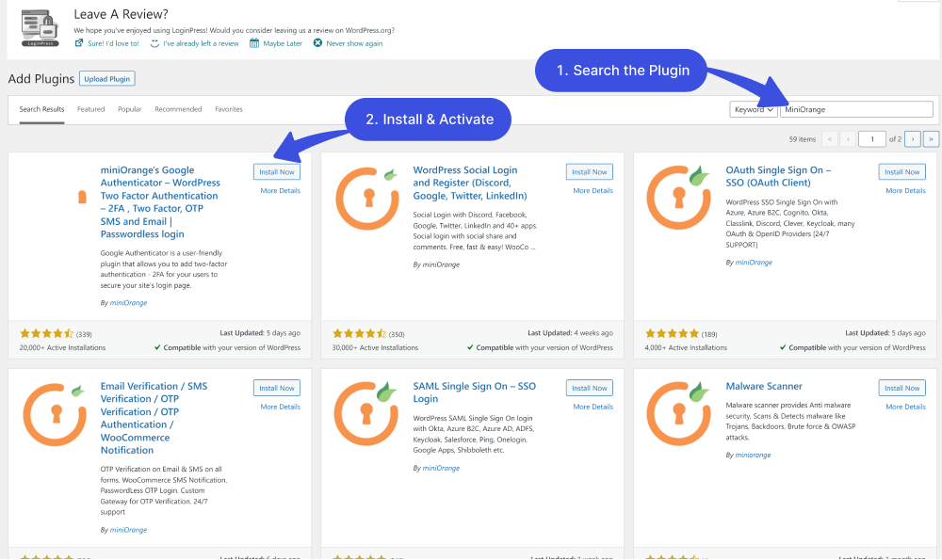Screen dimensions: 942x560
Task: Open the miniOrange author link under Email Verification
Action: pyautogui.click(x=128, y=530)
